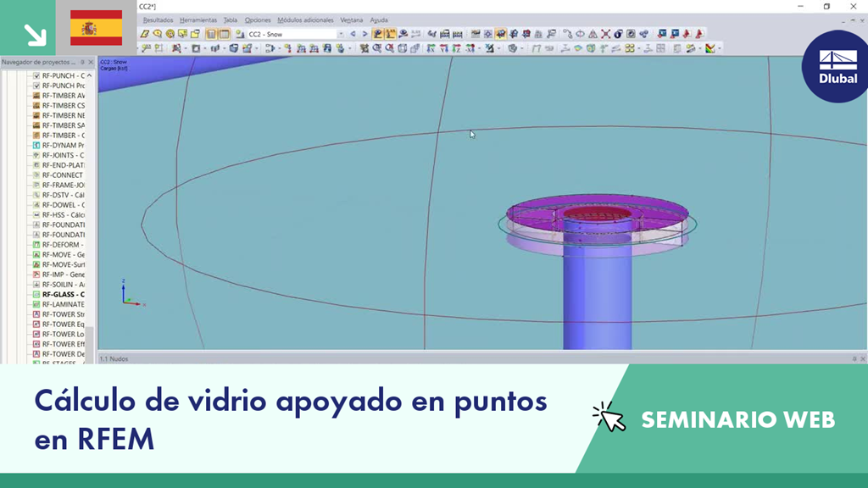Open the Resultados menu

(x=158, y=20)
